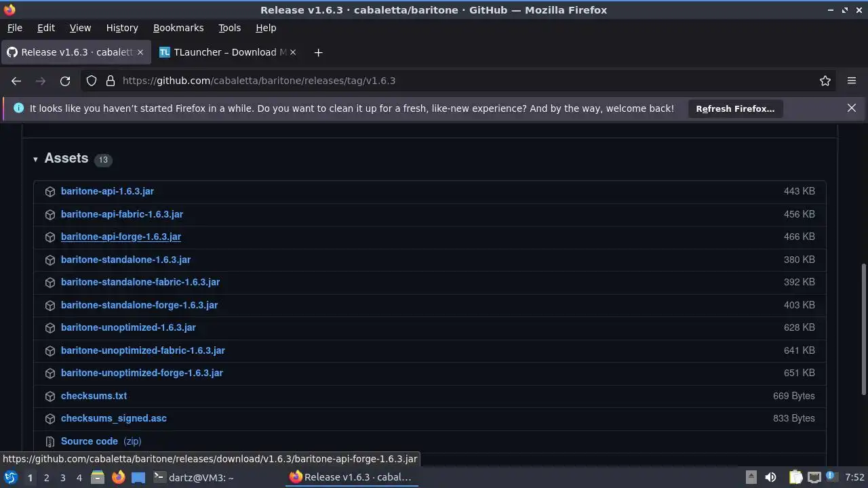
Task: Reload the current page
Action: (x=65, y=81)
